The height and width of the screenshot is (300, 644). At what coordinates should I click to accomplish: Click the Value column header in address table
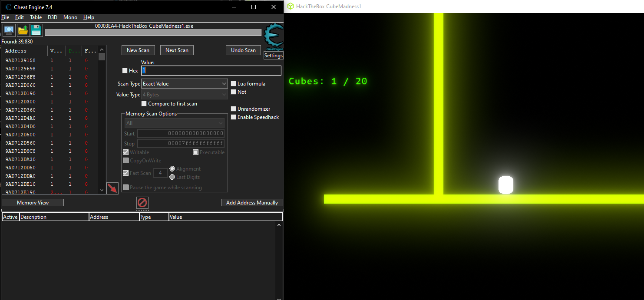click(x=225, y=217)
